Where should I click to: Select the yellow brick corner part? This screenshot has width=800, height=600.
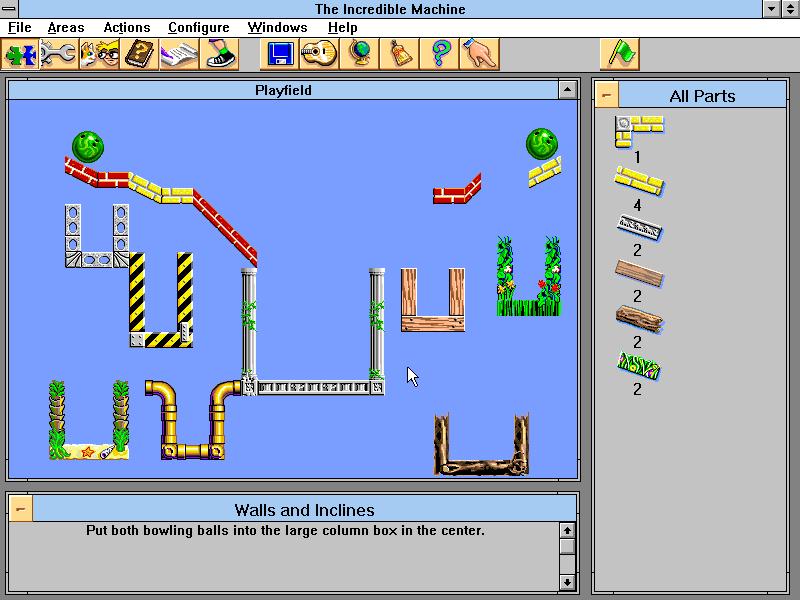click(x=639, y=132)
